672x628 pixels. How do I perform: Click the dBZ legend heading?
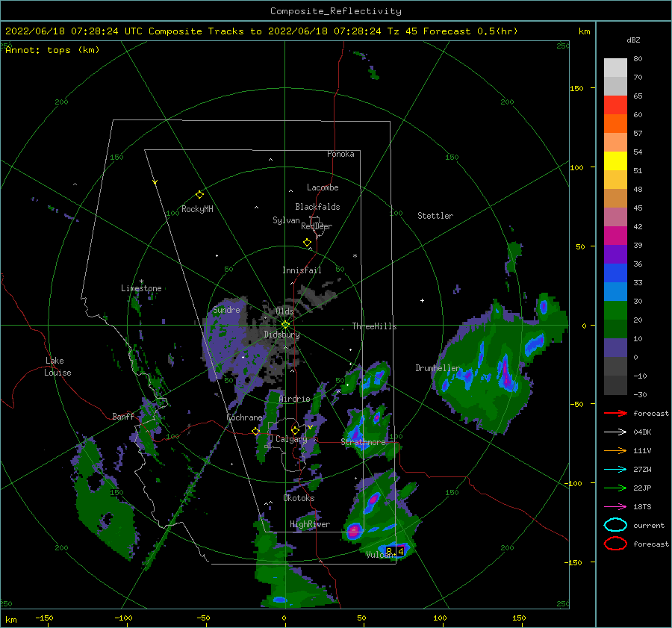coord(633,40)
